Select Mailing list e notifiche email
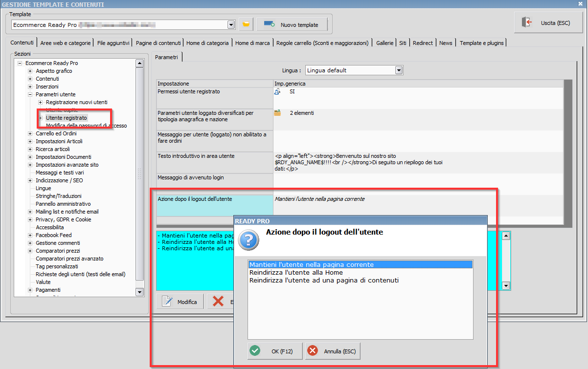588x369 pixels. [67, 212]
